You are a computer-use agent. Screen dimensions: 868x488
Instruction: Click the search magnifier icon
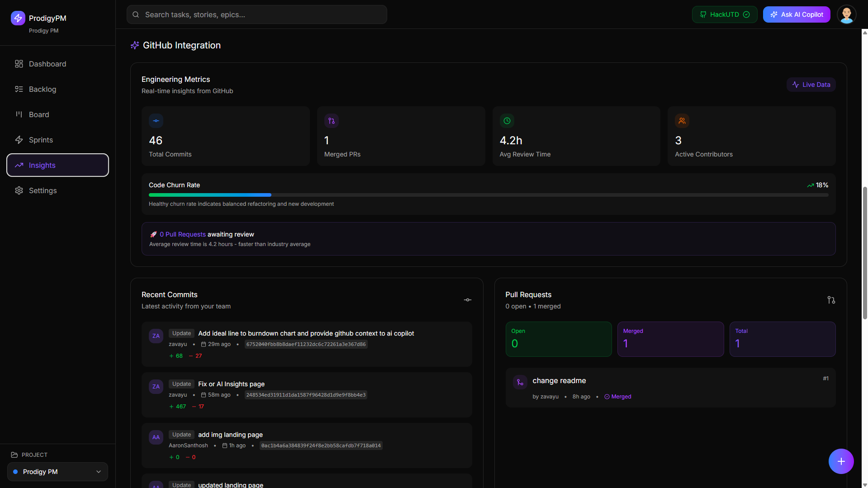tap(136, 14)
